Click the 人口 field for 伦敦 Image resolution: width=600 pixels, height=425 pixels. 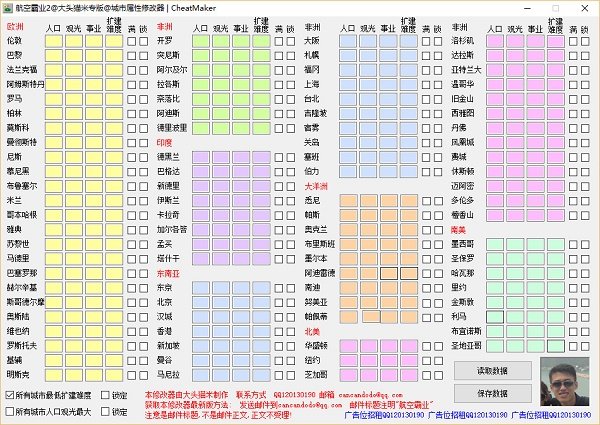tap(54, 41)
